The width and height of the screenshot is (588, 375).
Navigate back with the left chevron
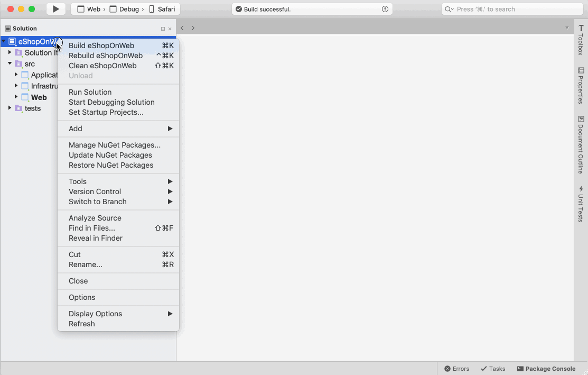pos(182,28)
